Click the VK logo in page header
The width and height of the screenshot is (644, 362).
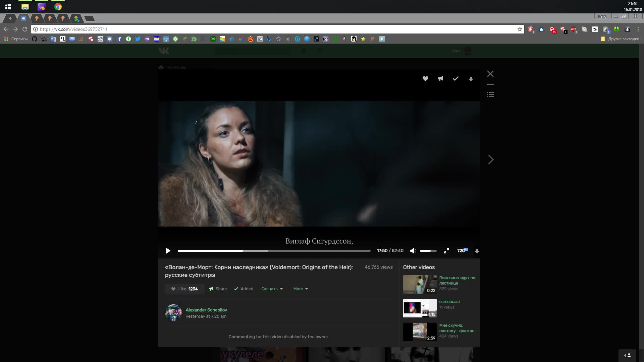pyautogui.click(x=164, y=51)
